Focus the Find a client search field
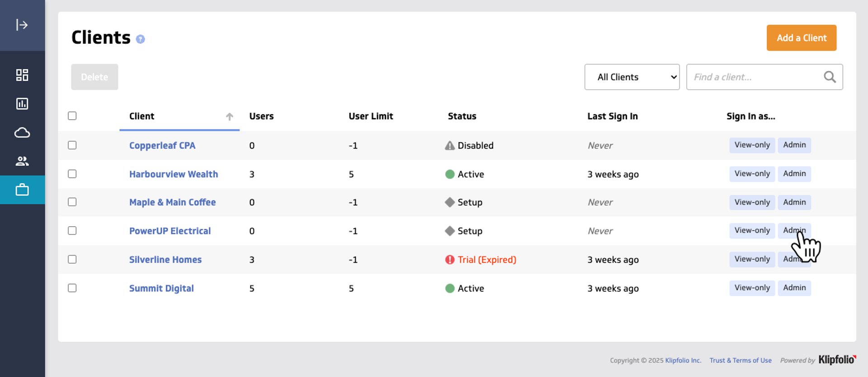This screenshot has width=868, height=377. click(x=755, y=77)
